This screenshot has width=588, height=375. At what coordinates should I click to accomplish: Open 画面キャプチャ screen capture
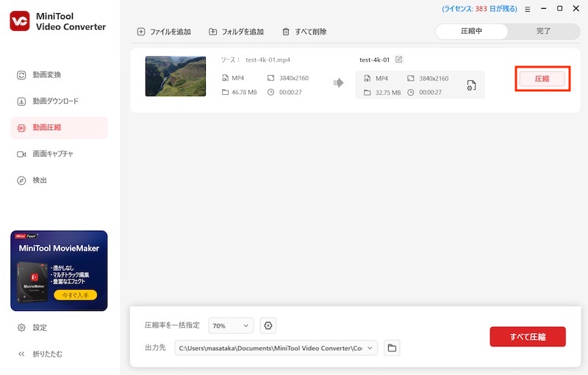pyautogui.click(x=52, y=154)
